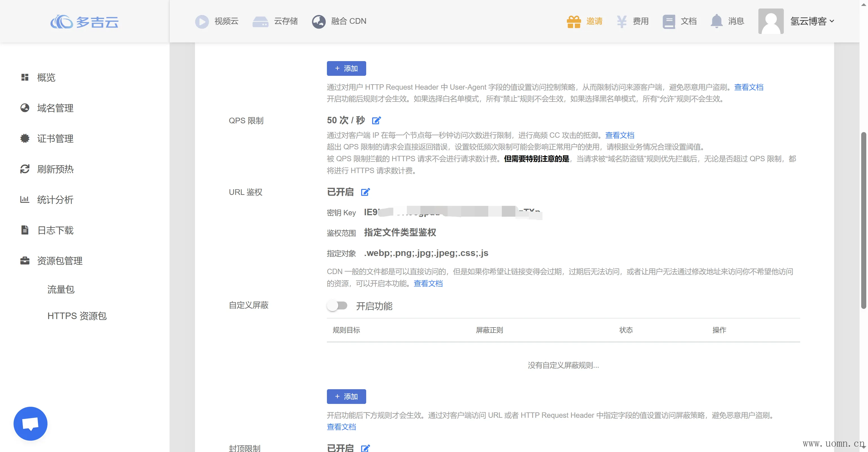868x452 pixels.
Task: Select 流量包 under 资源包管理
Action: pos(61,289)
